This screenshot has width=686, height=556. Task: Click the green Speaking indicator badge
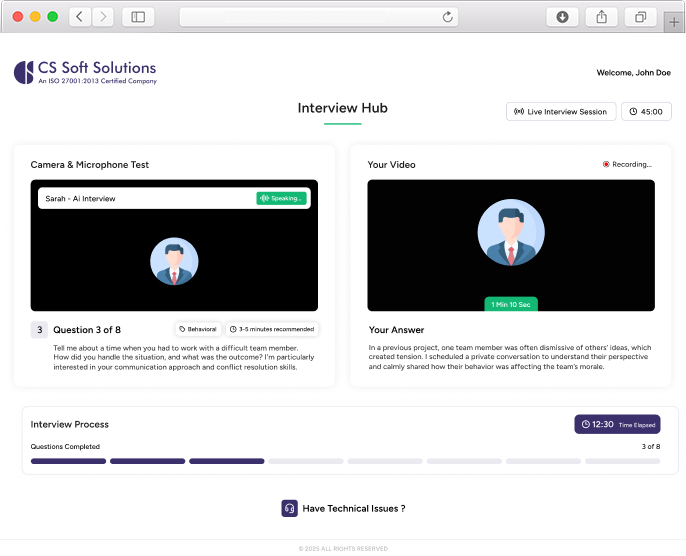tap(281, 198)
